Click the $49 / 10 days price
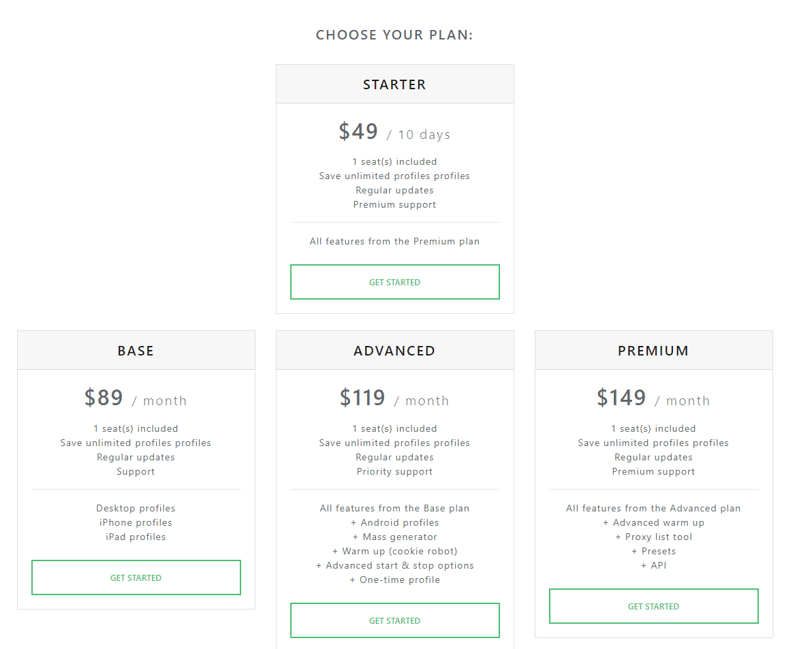The height and width of the screenshot is (649, 812). [x=394, y=131]
